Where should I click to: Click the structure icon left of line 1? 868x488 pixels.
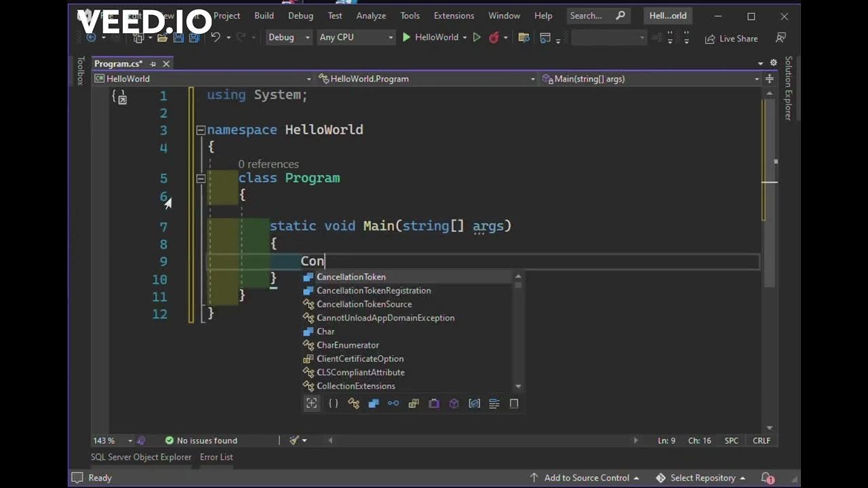point(119,97)
